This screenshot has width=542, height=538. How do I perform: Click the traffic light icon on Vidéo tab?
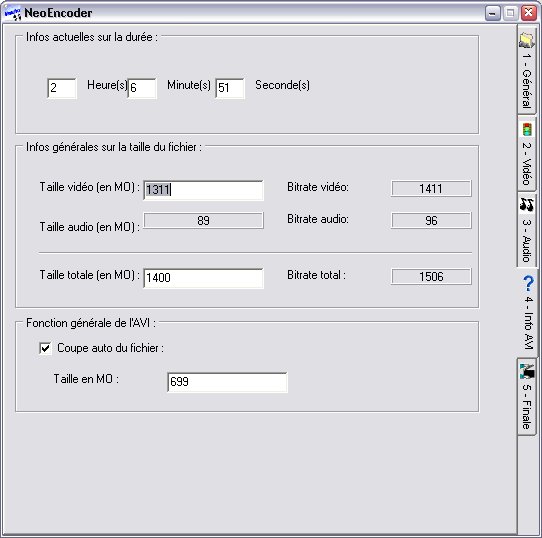pos(527,129)
